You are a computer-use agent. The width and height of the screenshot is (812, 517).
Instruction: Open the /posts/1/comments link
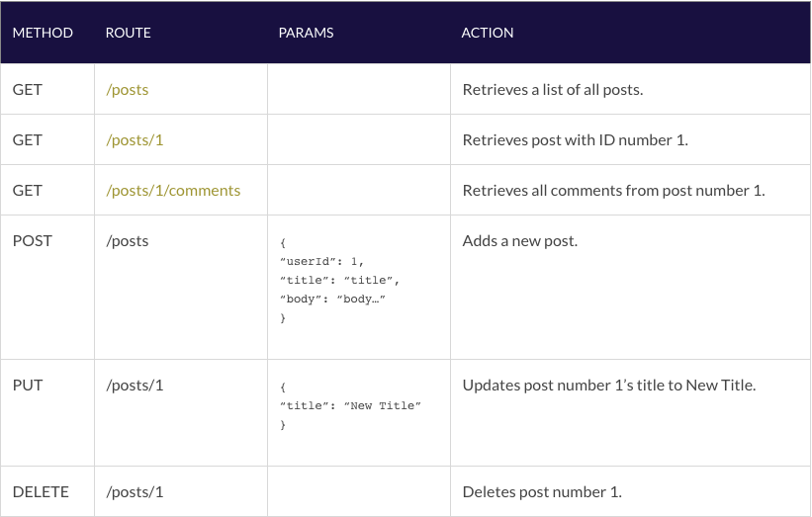tap(173, 191)
